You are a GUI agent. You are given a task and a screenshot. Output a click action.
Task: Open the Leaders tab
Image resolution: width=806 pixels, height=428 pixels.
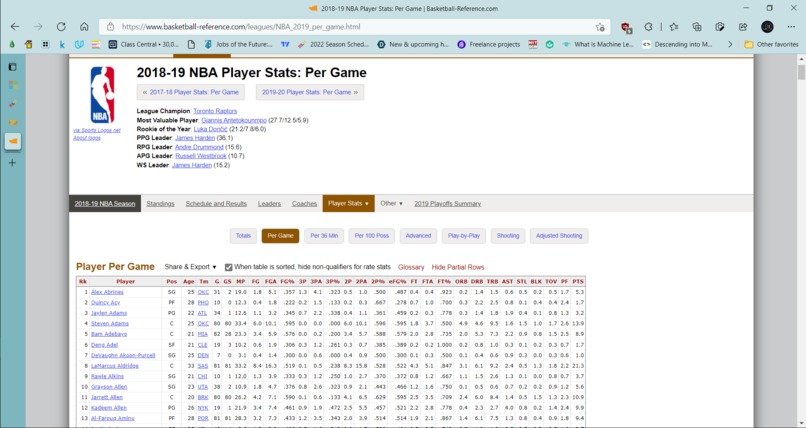coord(269,203)
